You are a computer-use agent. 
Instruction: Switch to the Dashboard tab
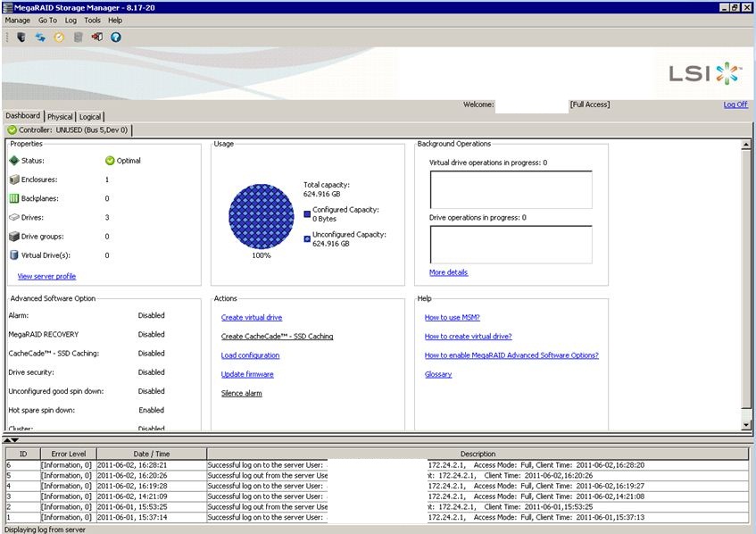pos(23,116)
